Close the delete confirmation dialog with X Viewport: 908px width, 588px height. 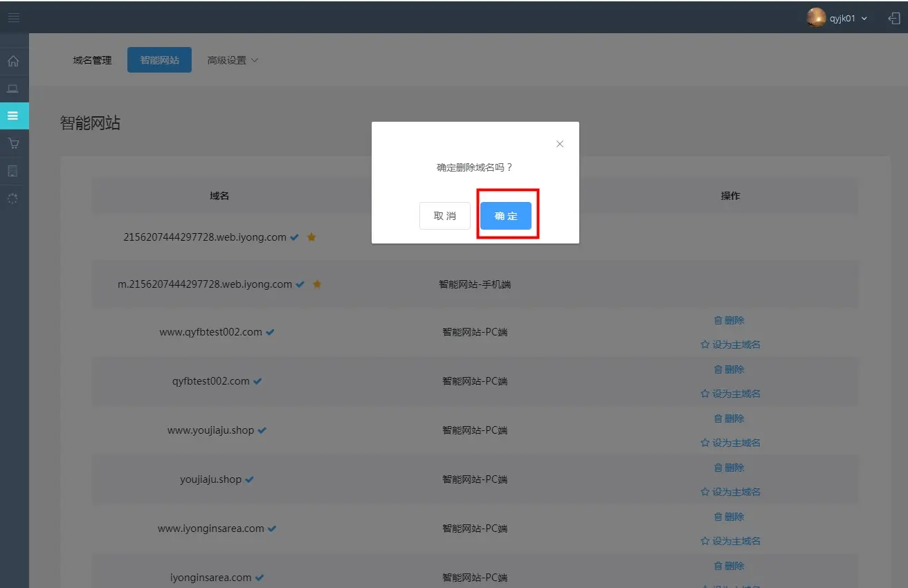click(560, 144)
